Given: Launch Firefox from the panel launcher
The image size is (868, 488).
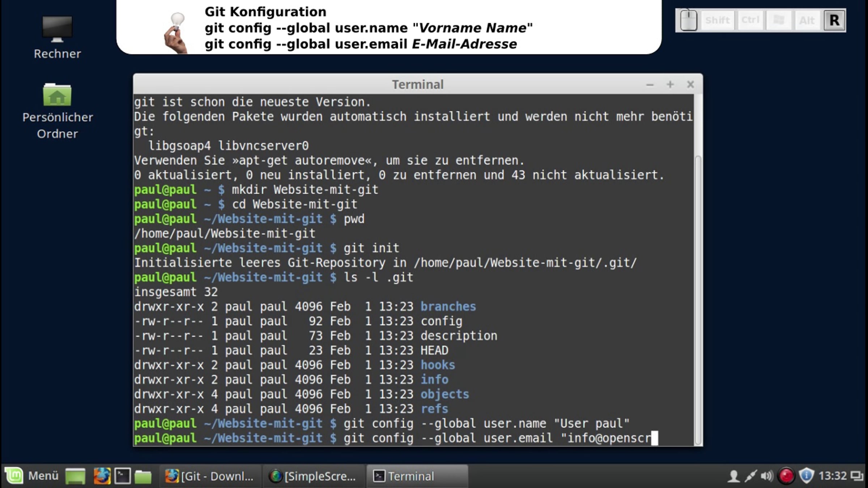Looking at the screenshot, I should click(102, 476).
